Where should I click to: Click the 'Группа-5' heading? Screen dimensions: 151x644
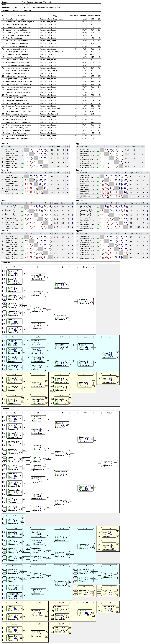pyautogui.click(x=4, y=201)
